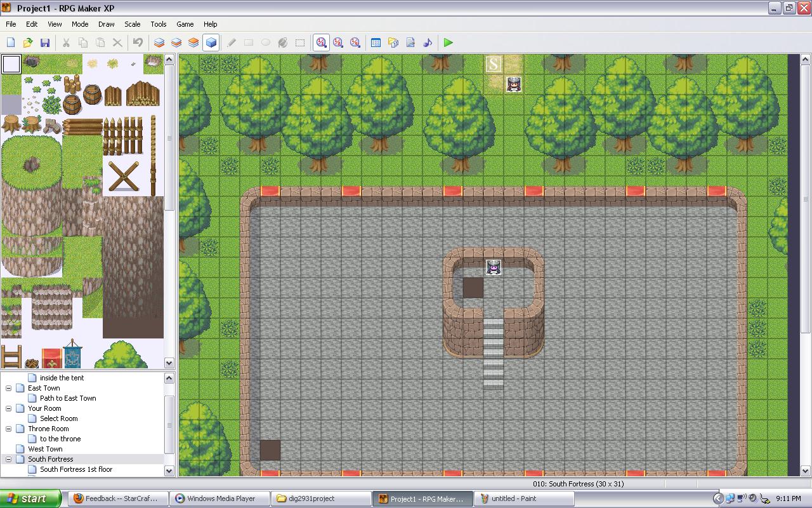Click the green Playtest arrow button

(449, 43)
